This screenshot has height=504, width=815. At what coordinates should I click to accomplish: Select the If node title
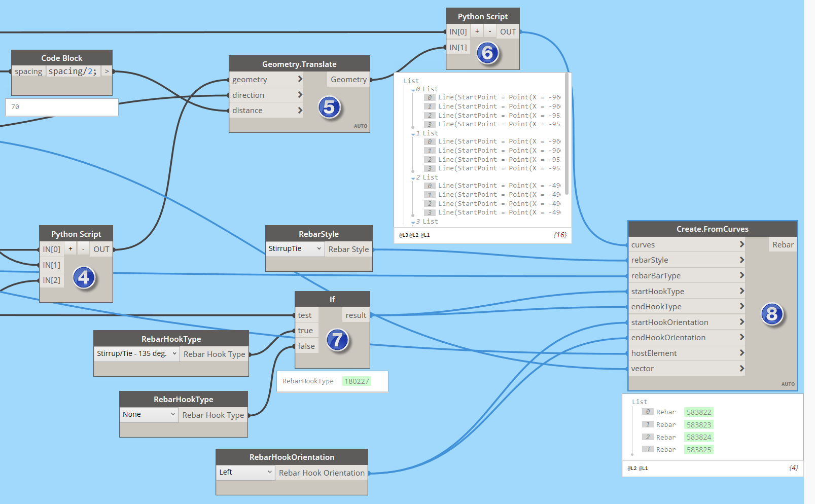pos(332,299)
